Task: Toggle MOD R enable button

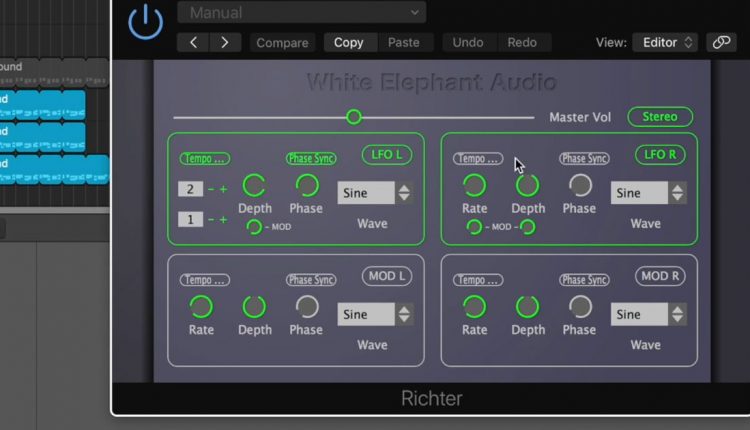Action: [x=660, y=276]
